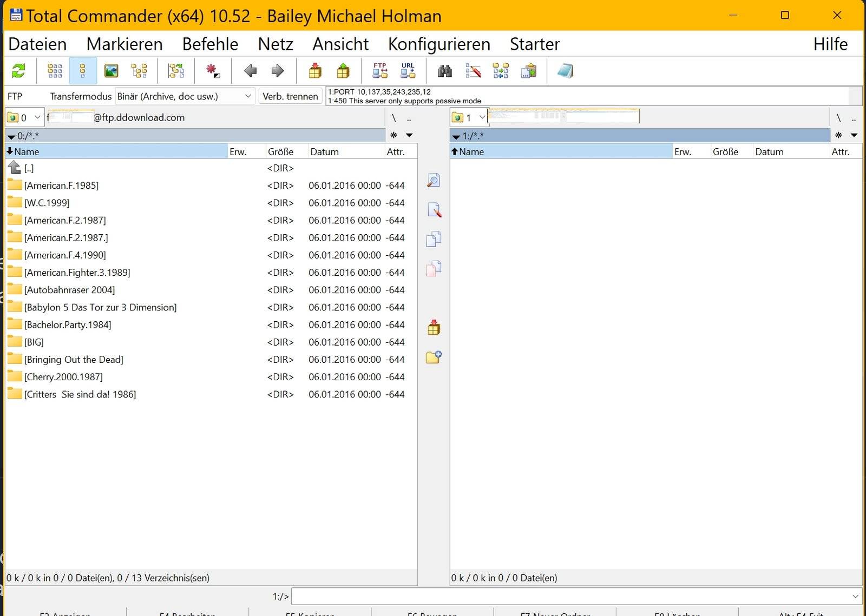Collapse left path tab 0:/*.*
The width and height of the screenshot is (866, 616).
(195, 136)
